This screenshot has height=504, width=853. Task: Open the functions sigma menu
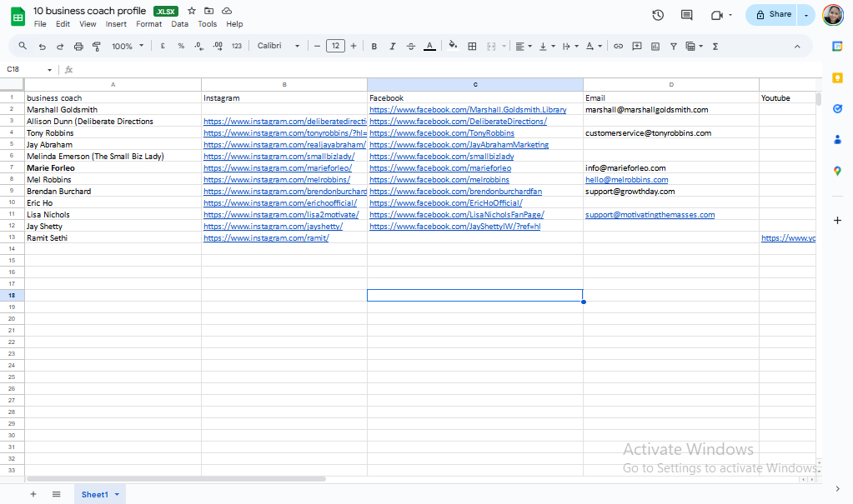(x=715, y=47)
